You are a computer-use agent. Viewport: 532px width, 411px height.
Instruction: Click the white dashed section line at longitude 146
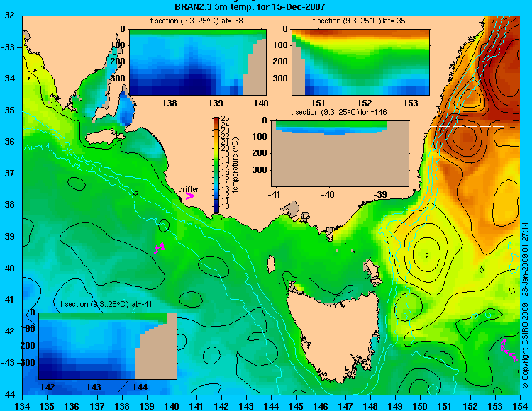[x=321, y=262]
